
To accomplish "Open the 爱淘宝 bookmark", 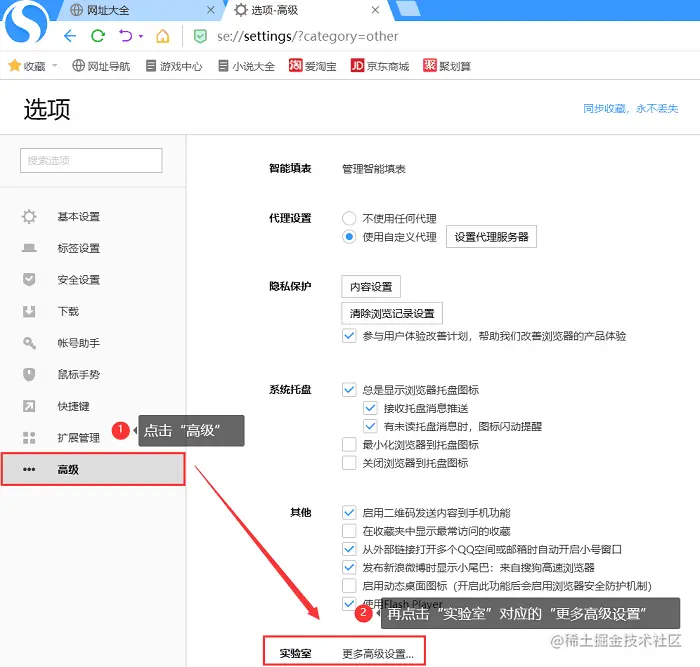I will pyautogui.click(x=312, y=66).
